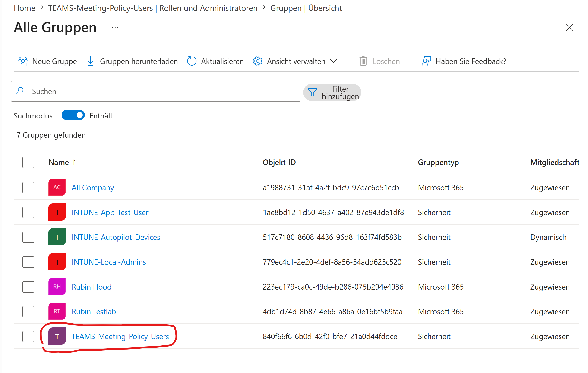Click the Gruppen herunterladen download icon
The height and width of the screenshot is (373, 588).
pyautogui.click(x=90, y=61)
